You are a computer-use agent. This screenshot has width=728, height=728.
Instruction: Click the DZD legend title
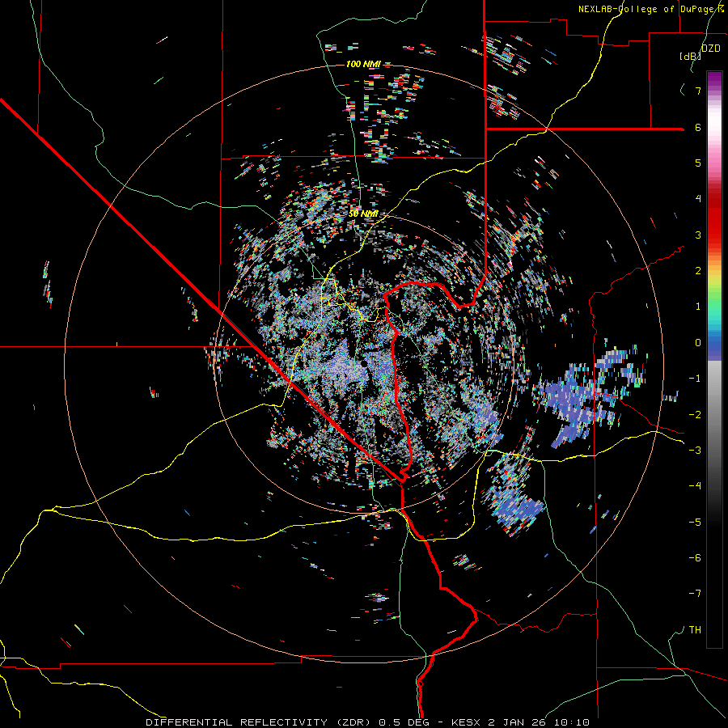(711, 49)
